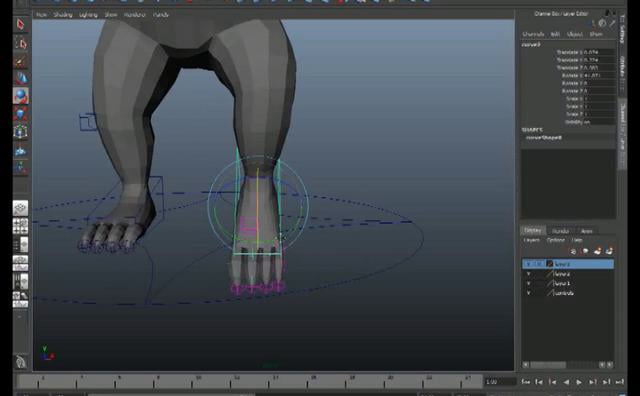
Task: Toggle visibility V of selected layer3
Action: pos(528,264)
